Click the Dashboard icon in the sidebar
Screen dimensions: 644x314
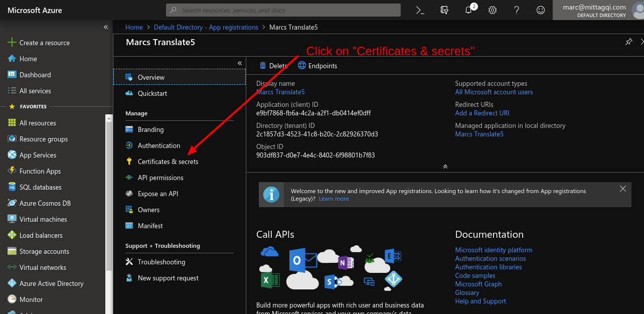(x=12, y=75)
